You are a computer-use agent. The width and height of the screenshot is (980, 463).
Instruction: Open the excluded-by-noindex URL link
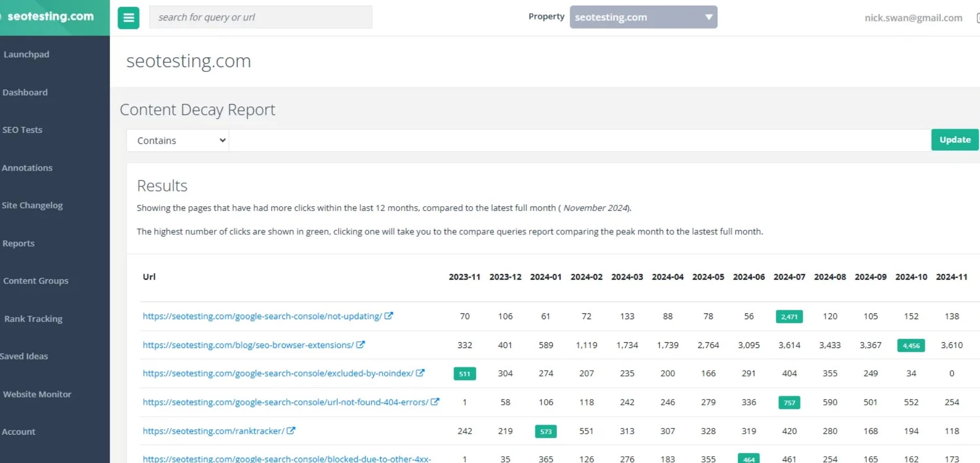click(278, 373)
